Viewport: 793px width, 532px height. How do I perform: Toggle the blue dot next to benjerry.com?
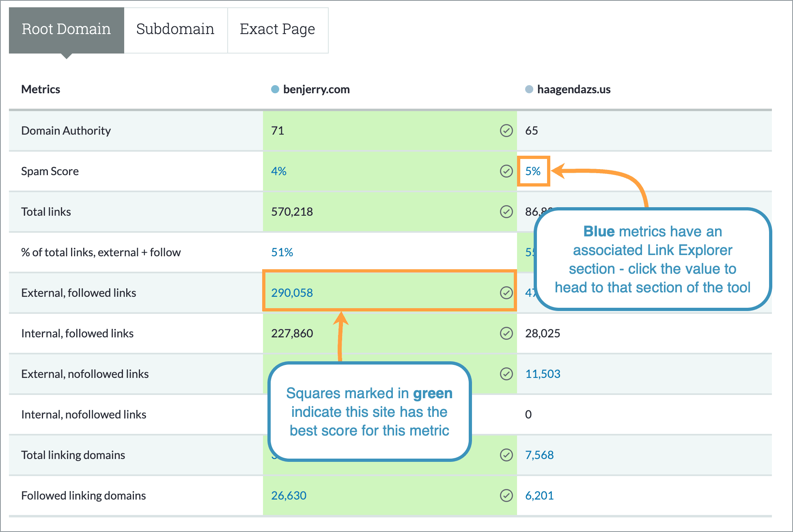(274, 89)
